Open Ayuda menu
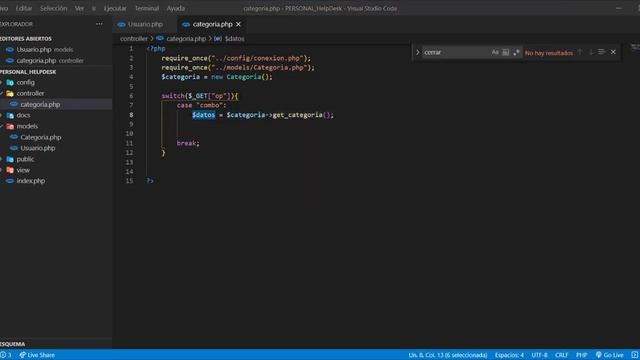The image size is (640, 360). 176,8
